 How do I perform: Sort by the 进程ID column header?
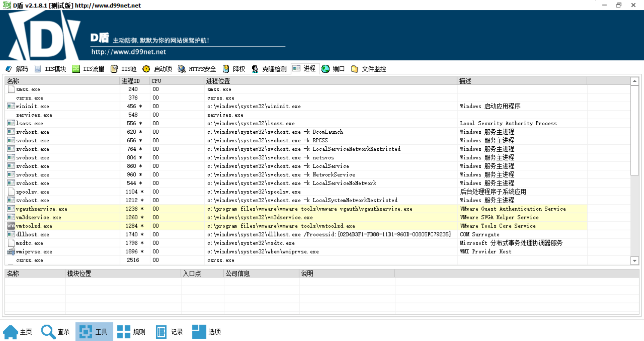click(135, 81)
